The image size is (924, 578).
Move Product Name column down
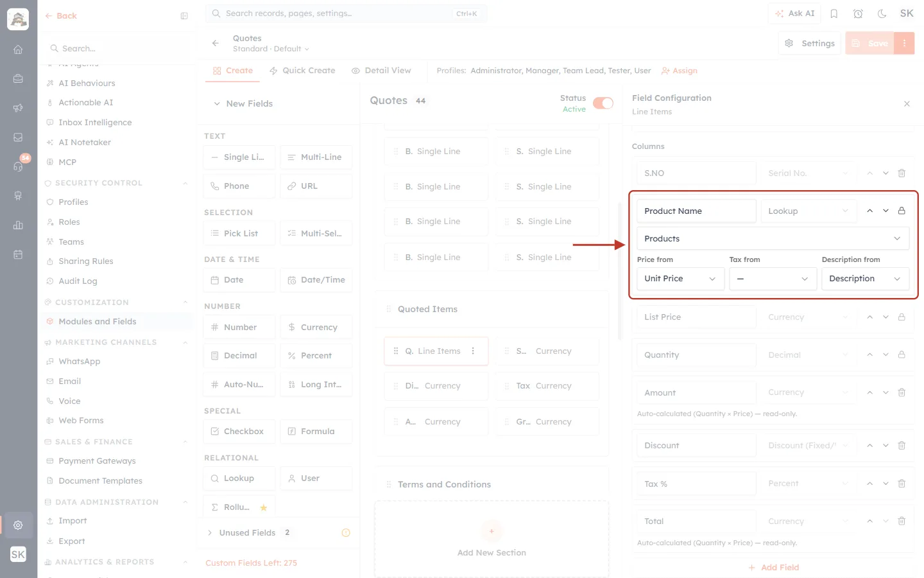point(886,211)
